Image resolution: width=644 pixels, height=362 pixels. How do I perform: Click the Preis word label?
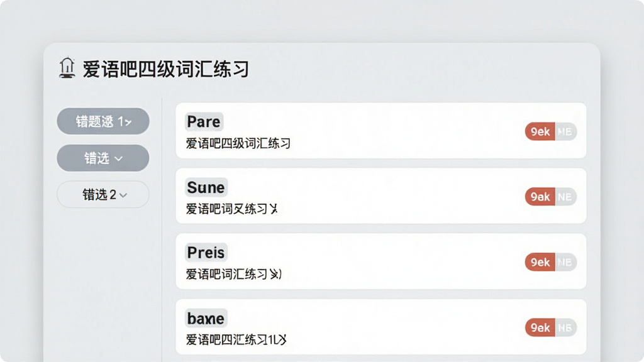pos(206,253)
